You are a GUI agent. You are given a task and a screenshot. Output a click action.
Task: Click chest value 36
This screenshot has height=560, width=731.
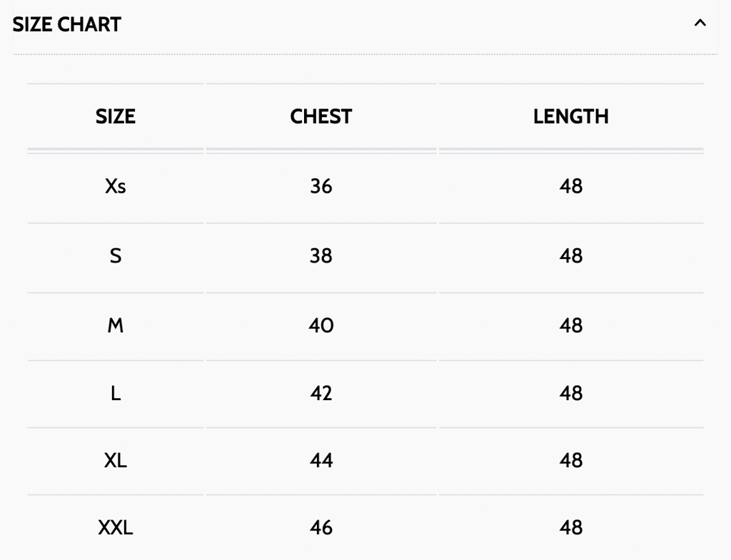[x=321, y=186]
